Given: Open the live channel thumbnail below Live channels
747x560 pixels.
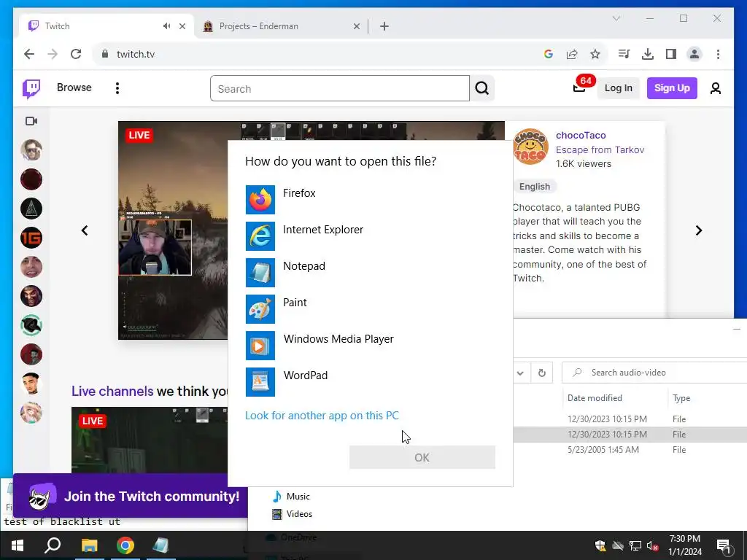Looking at the screenshot, I should point(150,440).
